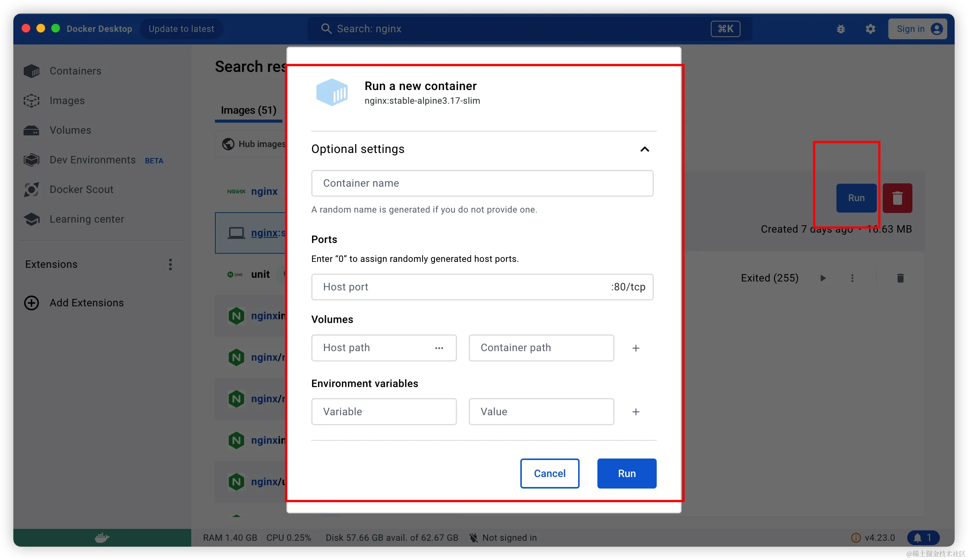
Task: Start the exited container with play icon
Action: coord(822,278)
